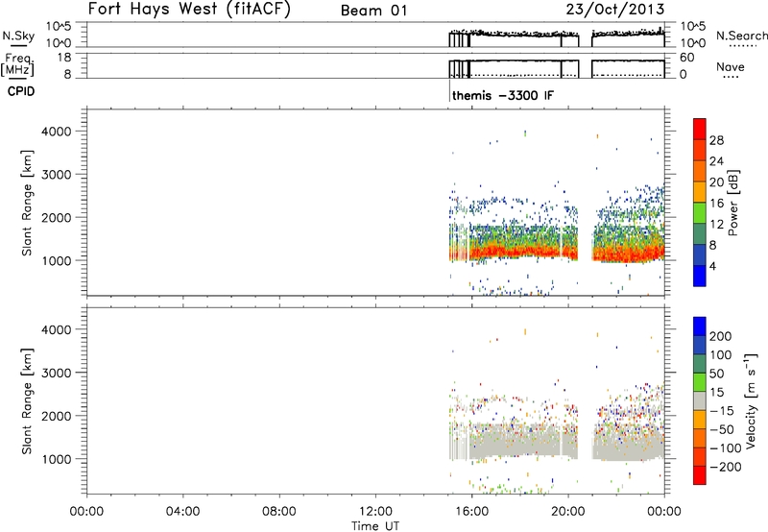The width and height of the screenshot is (768, 532).
Task: Click the 'themis -3300 IF' CPID text
Action: point(503,95)
